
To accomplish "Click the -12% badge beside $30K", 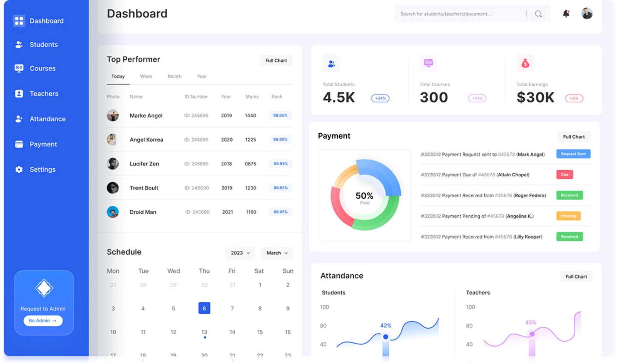I will [574, 98].
